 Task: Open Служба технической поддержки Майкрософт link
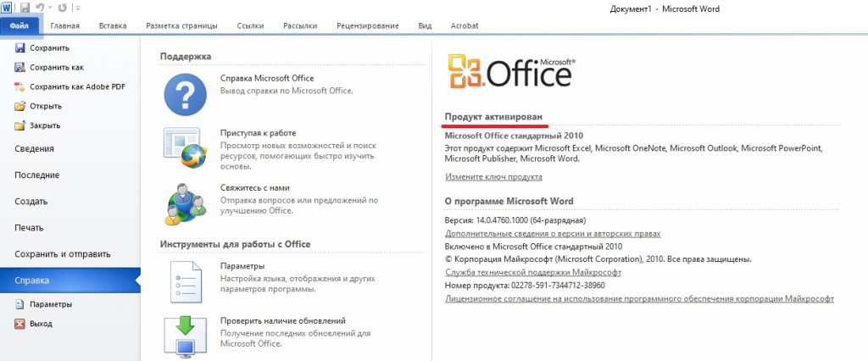tap(533, 272)
